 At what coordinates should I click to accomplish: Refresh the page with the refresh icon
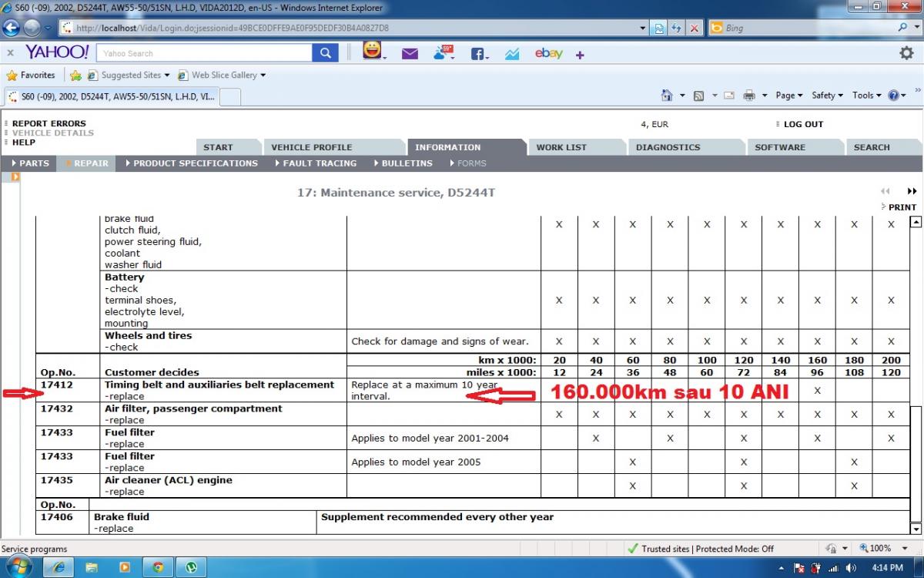677,29
